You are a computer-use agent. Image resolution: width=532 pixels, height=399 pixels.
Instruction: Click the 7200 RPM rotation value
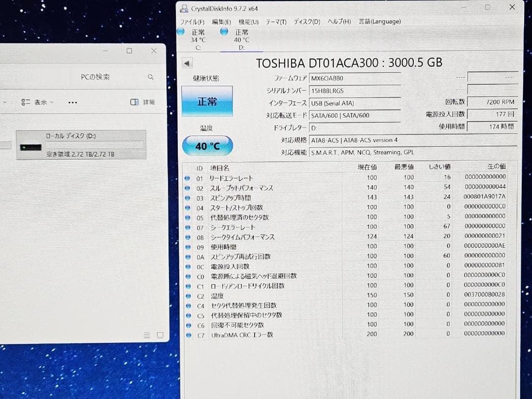pos(493,102)
